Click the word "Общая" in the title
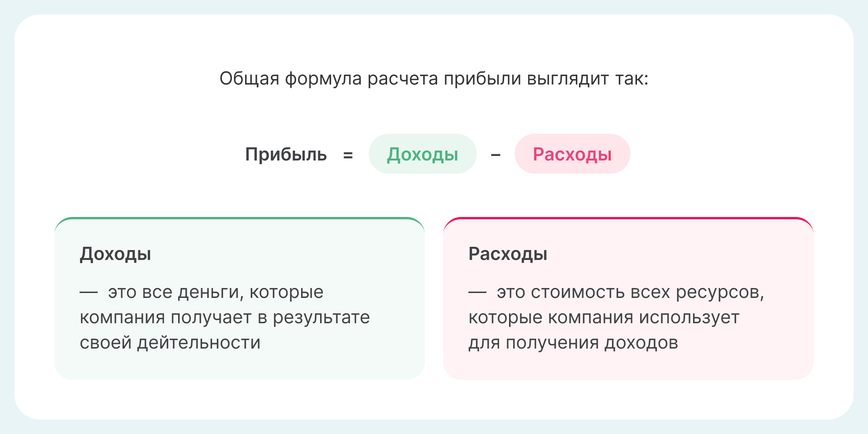The image size is (868, 434). point(249,79)
